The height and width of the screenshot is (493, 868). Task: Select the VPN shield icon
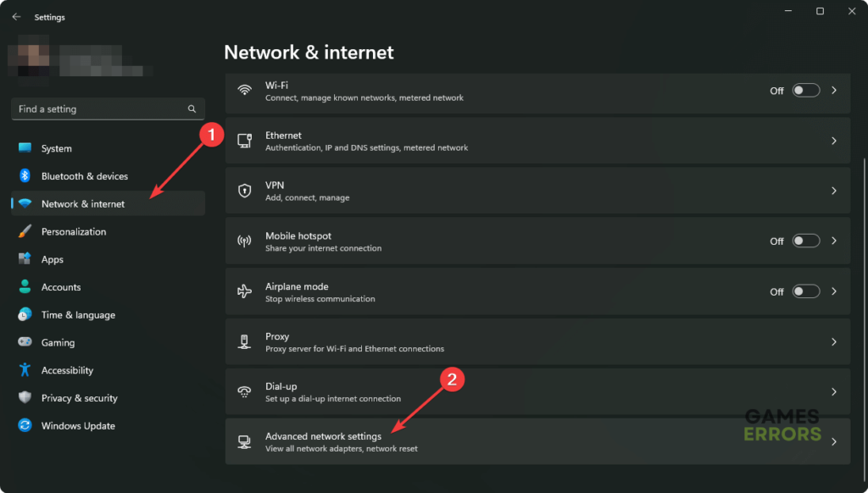click(246, 190)
